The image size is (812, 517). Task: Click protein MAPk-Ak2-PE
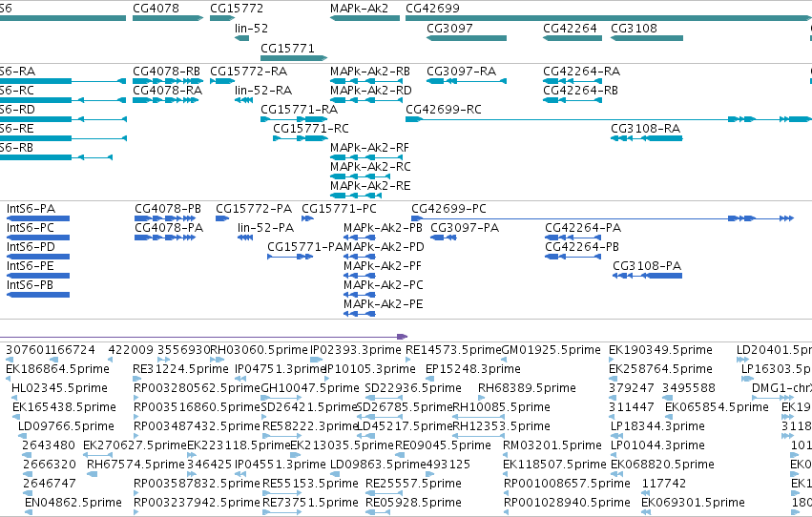360,314
